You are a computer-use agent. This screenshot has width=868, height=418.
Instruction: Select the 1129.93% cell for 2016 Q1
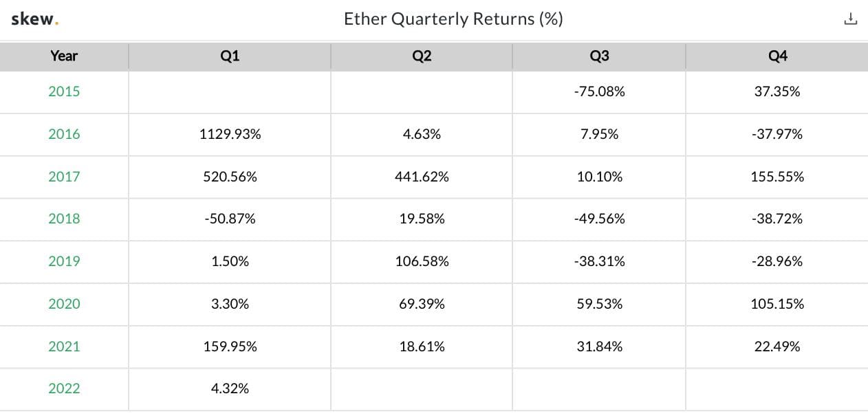pos(230,134)
